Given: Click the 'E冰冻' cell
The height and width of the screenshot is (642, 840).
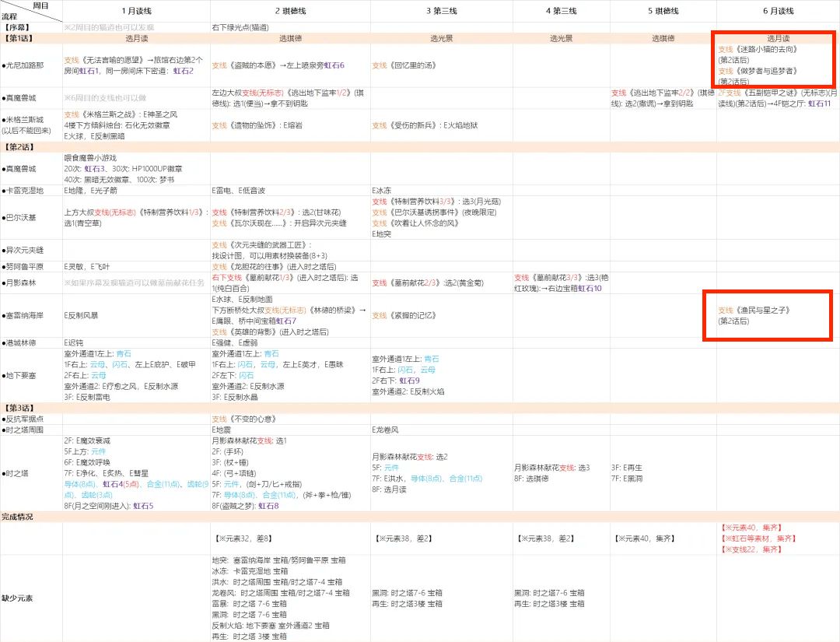Looking at the screenshot, I should pyautogui.click(x=381, y=190).
